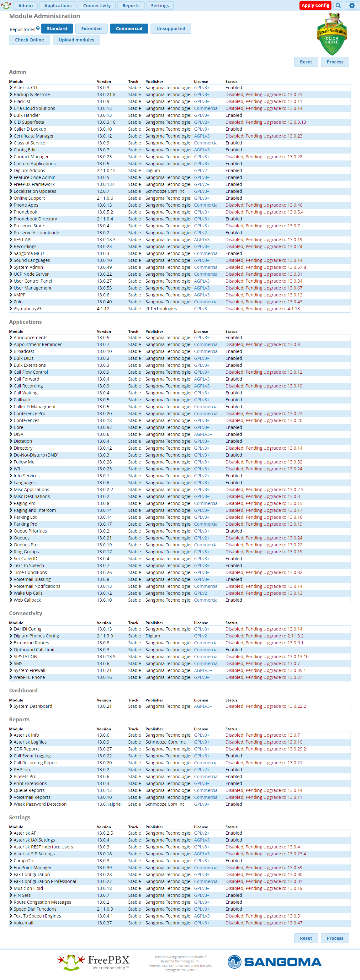Open the Settings menu
360x980 pixels.
pyautogui.click(x=160, y=5)
